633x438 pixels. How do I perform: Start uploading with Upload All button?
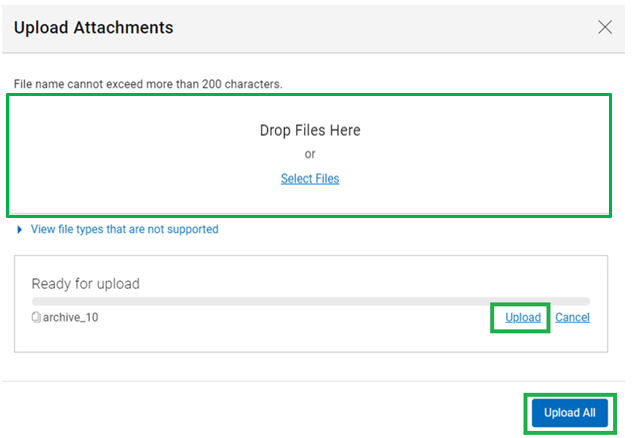pyautogui.click(x=570, y=413)
